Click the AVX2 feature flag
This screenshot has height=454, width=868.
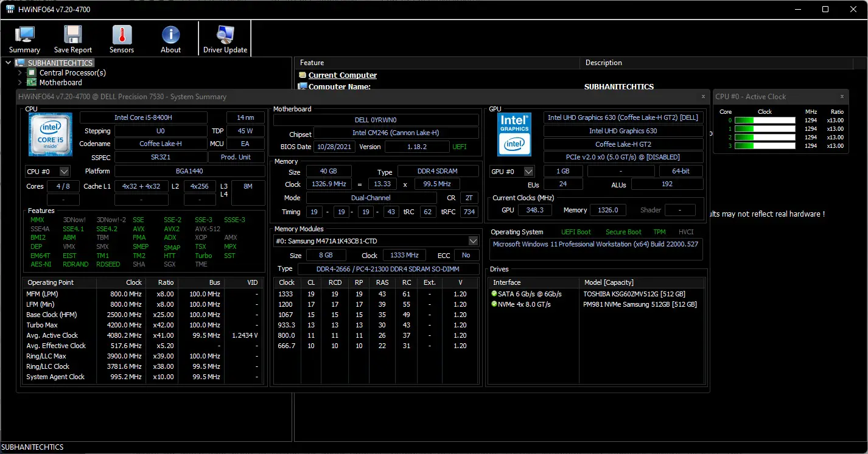172,229
